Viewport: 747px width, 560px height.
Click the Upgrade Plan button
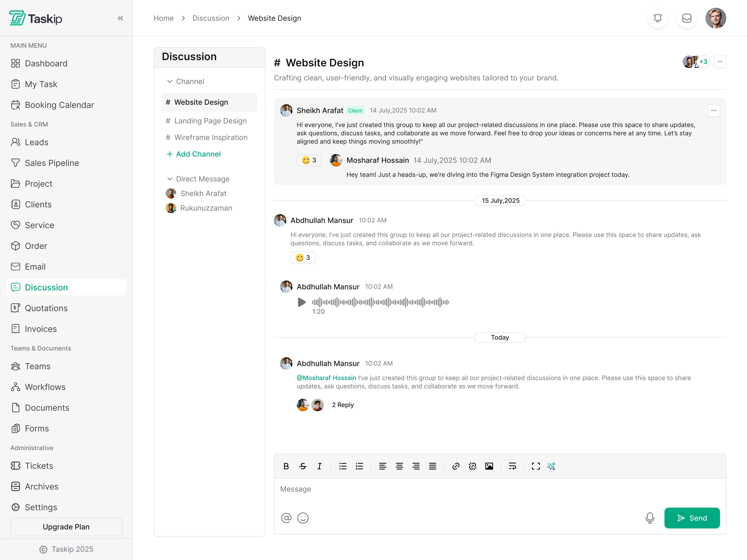pyautogui.click(x=66, y=526)
